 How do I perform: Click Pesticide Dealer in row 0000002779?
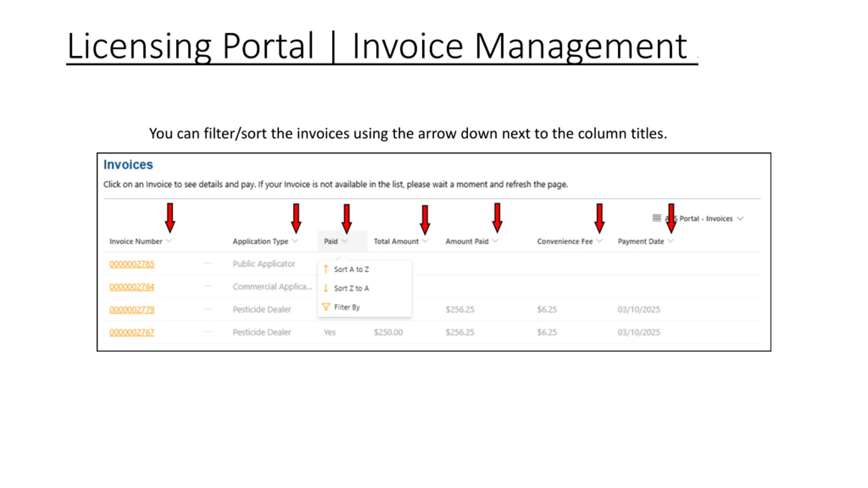click(x=262, y=309)
